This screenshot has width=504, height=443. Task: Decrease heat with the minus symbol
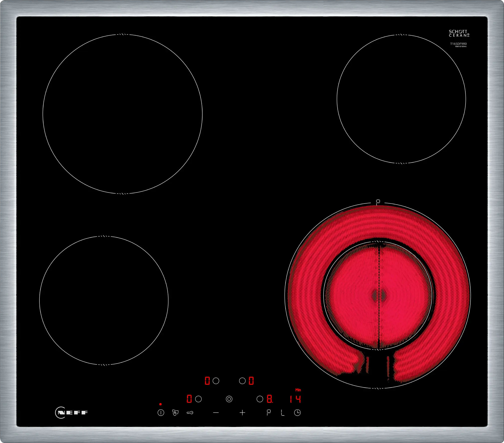click(x=216, y=413)
